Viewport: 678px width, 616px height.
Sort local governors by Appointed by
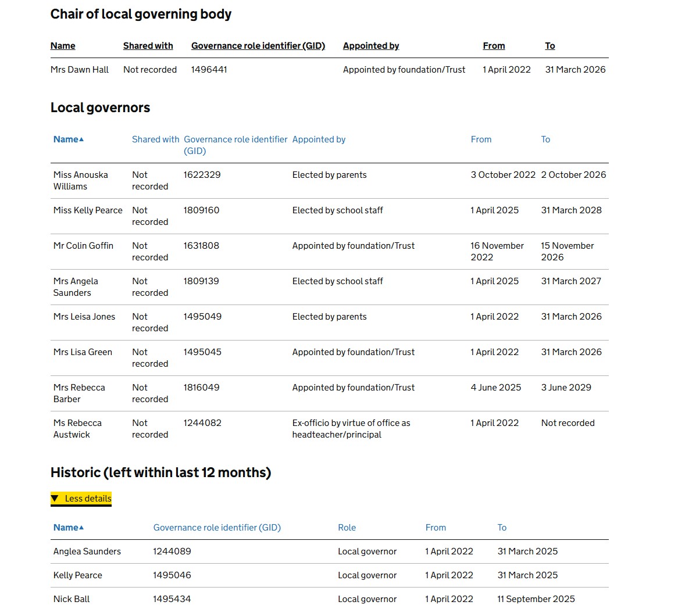pos(319,139)
